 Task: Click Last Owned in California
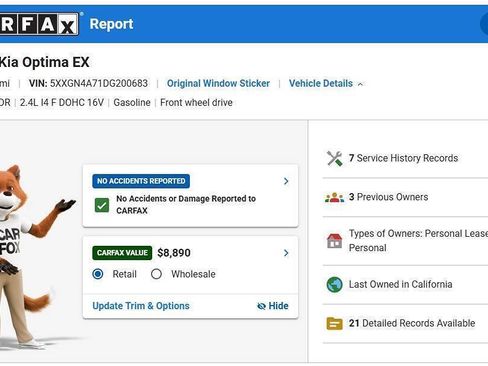400,284
